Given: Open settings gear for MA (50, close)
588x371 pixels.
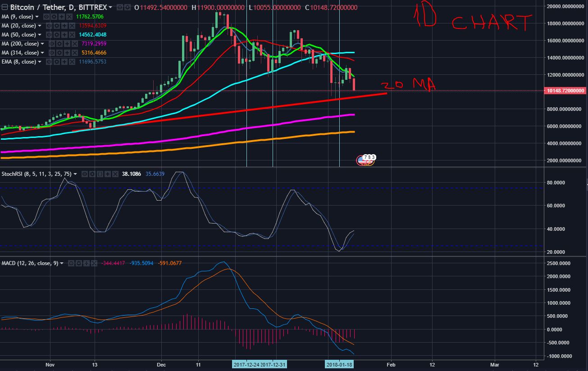Looking at the screenshot, I should (x=57, y=35).
